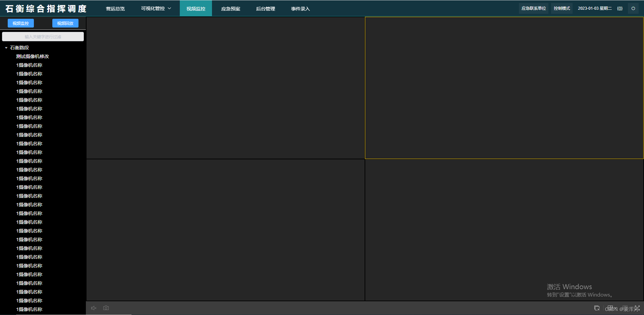Viewport: 644px width, 315px height.
Task: Select the 测试摄像机修改 camera
Action: (33, 56)
